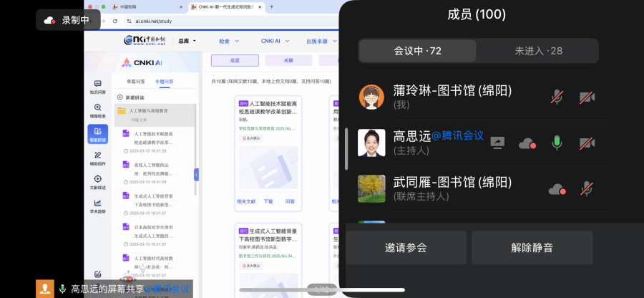Click 高思远 screen sharing icon

tap(497, 143)
